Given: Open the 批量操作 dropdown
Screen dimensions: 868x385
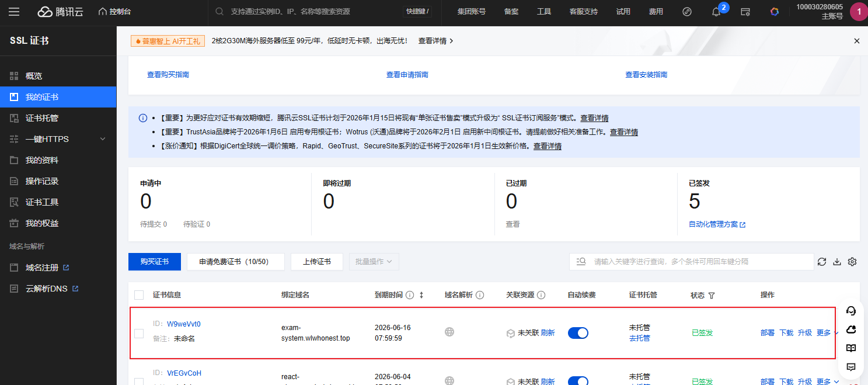Looking at the screenshot, I should (374, 262).
